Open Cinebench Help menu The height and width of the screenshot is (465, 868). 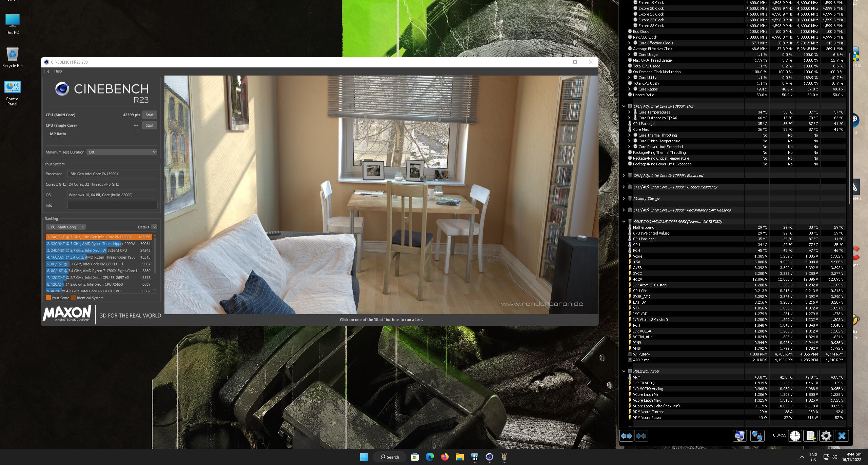(x=58, y=71)
